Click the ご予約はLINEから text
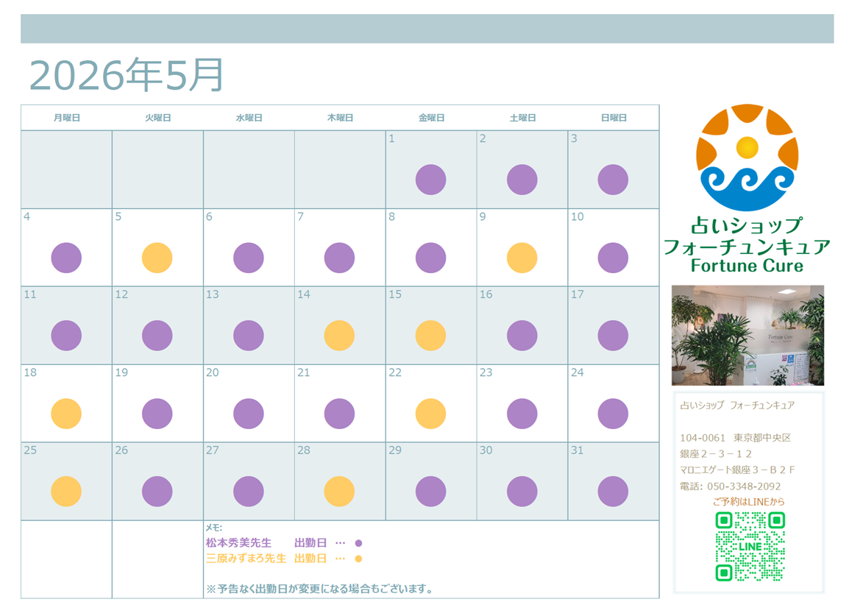The image size is (849, 616). tap(749, 502)
